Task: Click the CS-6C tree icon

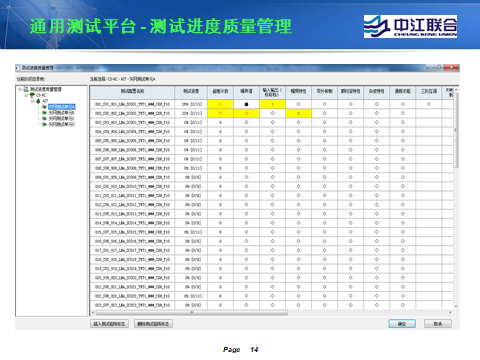Action: pyautogui.click(x=32, y=95)
